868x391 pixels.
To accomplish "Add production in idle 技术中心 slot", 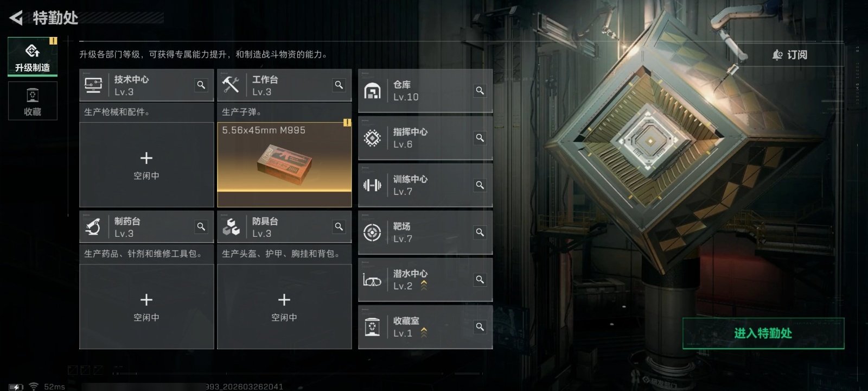I will pos(146,165).
